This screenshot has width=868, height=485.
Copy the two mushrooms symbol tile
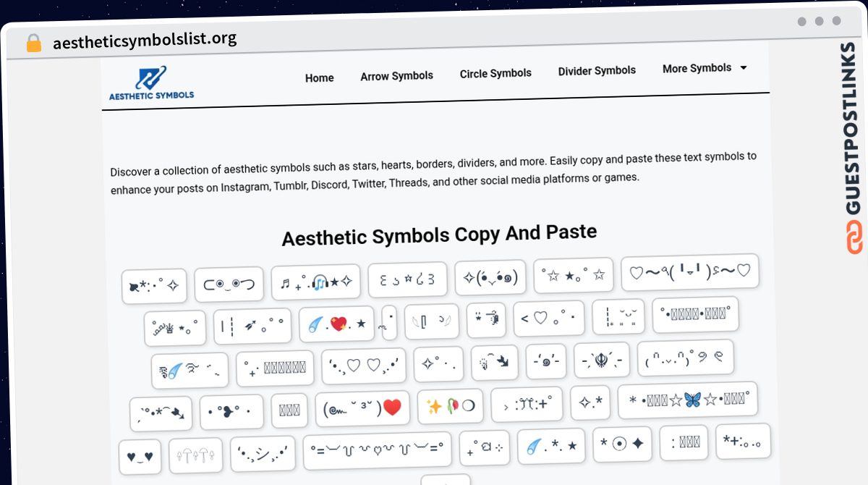click(195, 455)
